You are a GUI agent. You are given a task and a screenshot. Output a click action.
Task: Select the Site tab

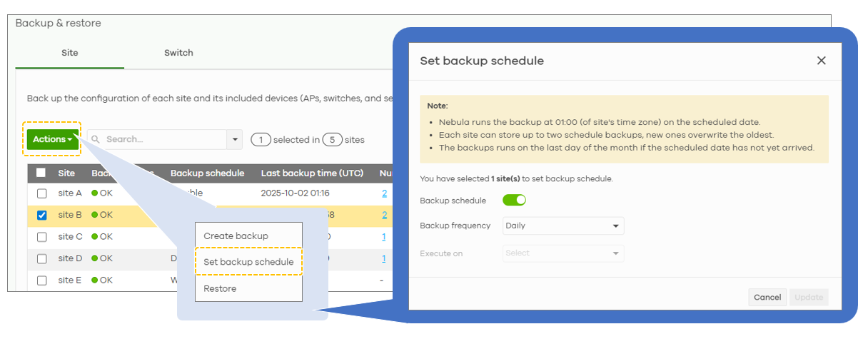point(69,53)
